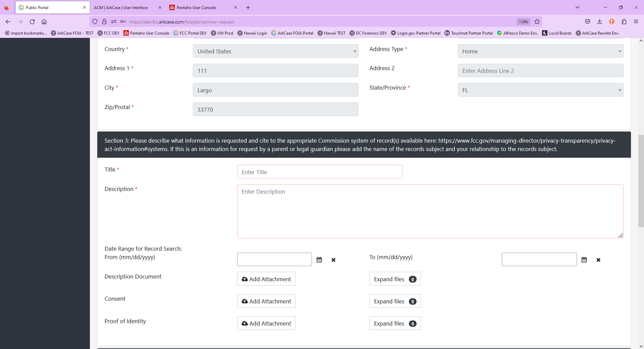Bookmark this page with the star

(x=537, y=22)
